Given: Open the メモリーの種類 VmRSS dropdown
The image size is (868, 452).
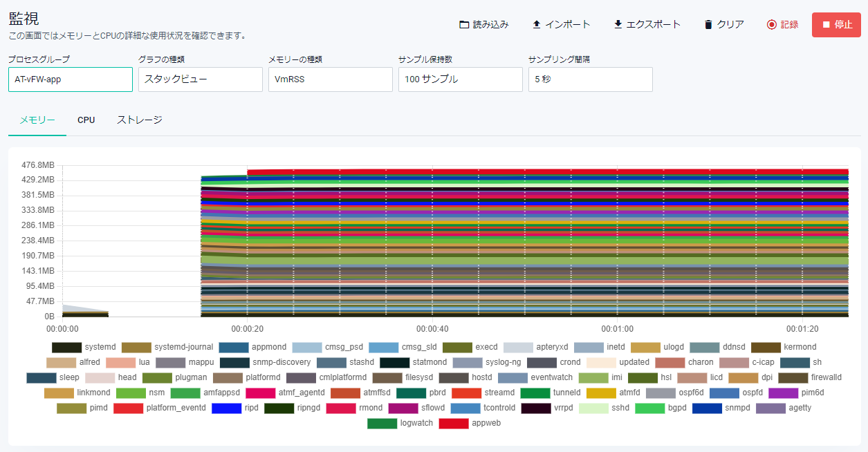Looking at the screenshot, I should pyautogui.click(x=331, y=79).
